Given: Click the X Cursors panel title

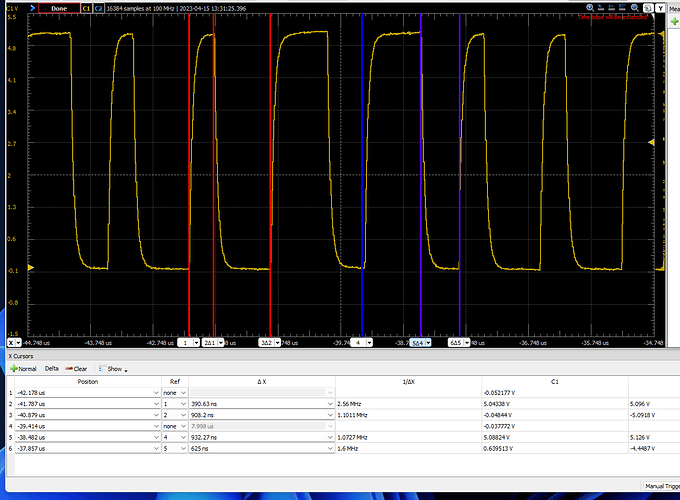Looking at the screenshot, I should click(x=21, y=356).
